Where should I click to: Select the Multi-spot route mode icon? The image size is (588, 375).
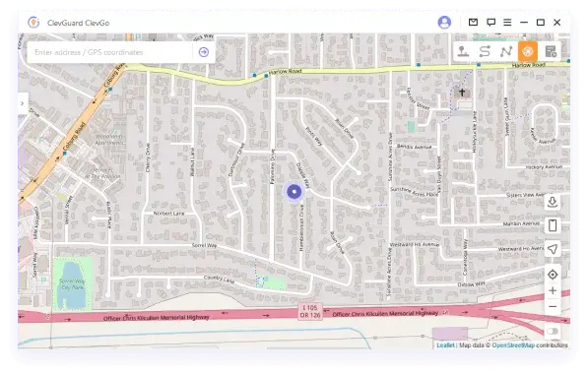coord(506,51)
